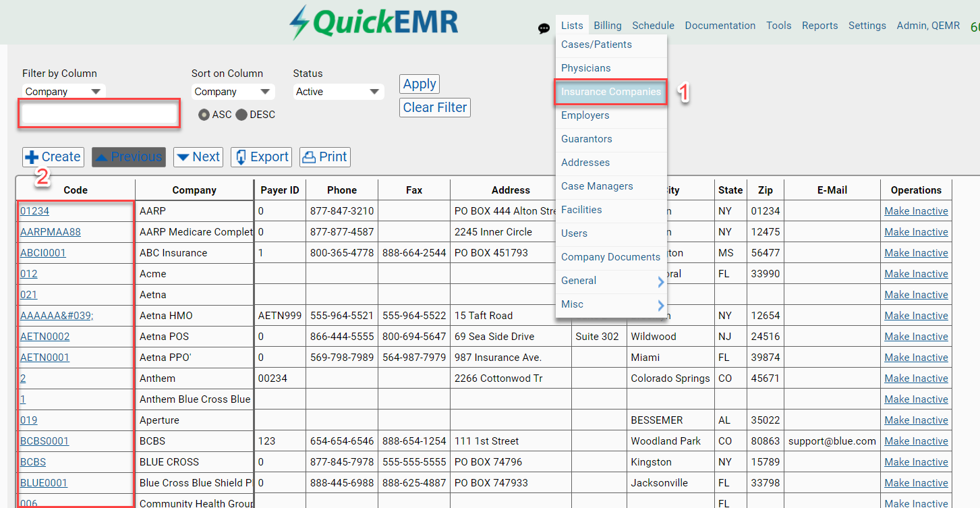Open the Billing menu
This screenshot has height=508, width=980.
pos(608,26)
